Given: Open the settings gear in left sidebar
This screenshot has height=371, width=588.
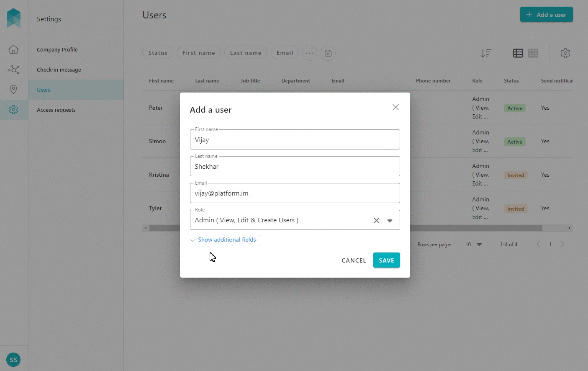Looking at the screenshot, I should tap(13, 110).
